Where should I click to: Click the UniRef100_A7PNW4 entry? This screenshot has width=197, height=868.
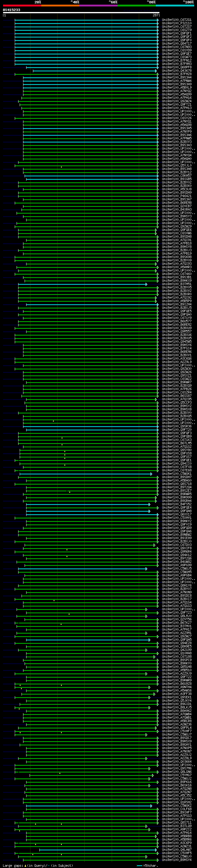pyautogui.click(x=177, y=81)
